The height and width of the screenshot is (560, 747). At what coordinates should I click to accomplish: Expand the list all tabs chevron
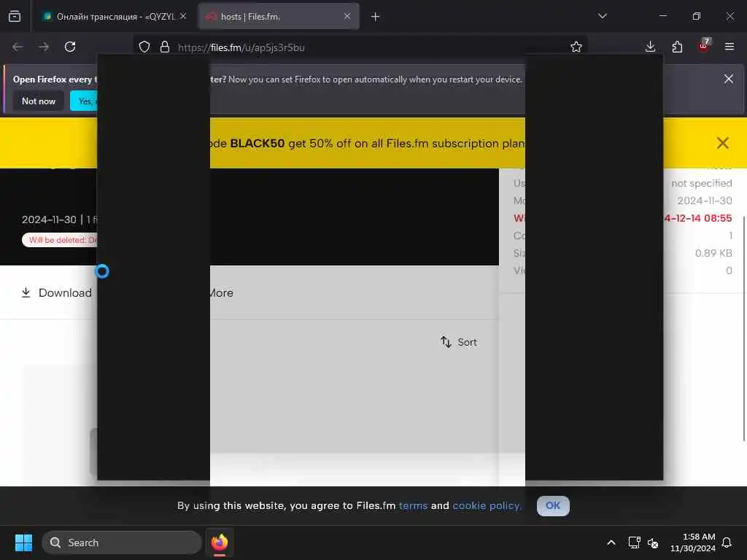(603, 16)
